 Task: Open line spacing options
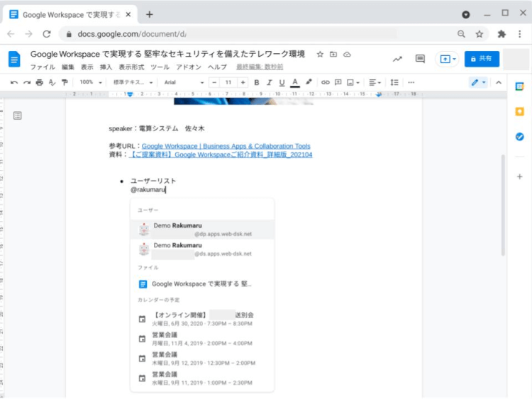394,82
